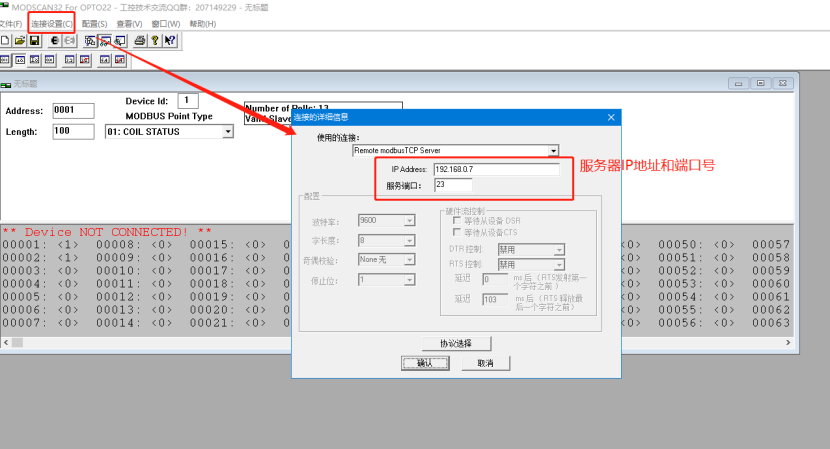Click the Connect globe toolbar icon

coord(54,41)
